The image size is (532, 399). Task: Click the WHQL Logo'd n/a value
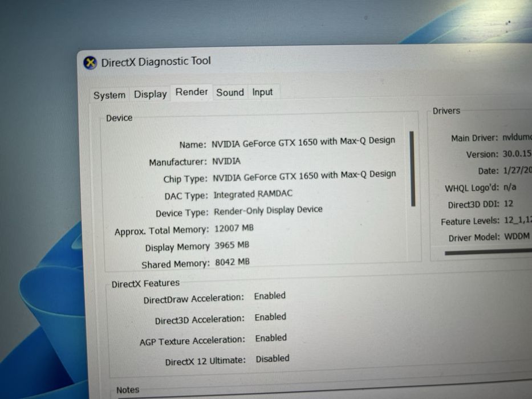click(x=509, y=187)
